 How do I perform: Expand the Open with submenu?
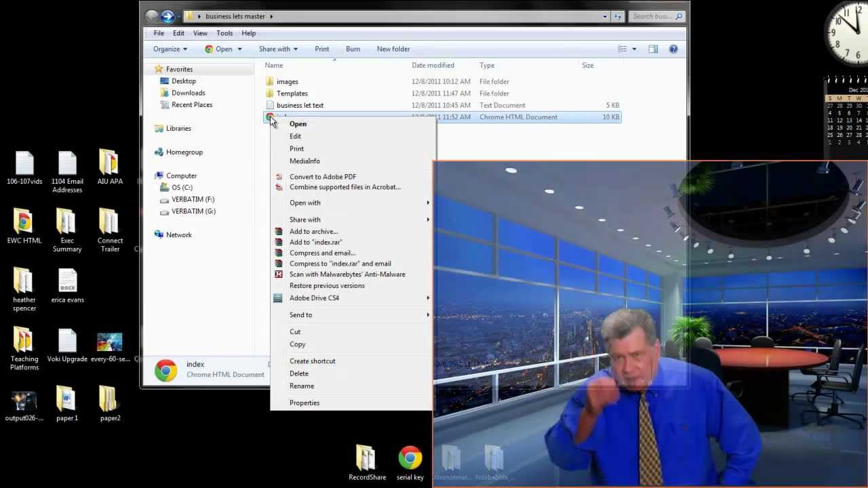(351, 203)
